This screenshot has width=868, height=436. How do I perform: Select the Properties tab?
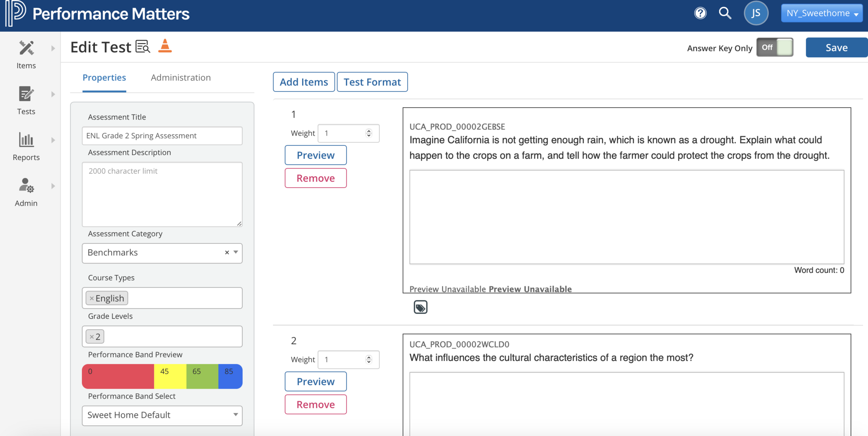[x=104, y=78]
